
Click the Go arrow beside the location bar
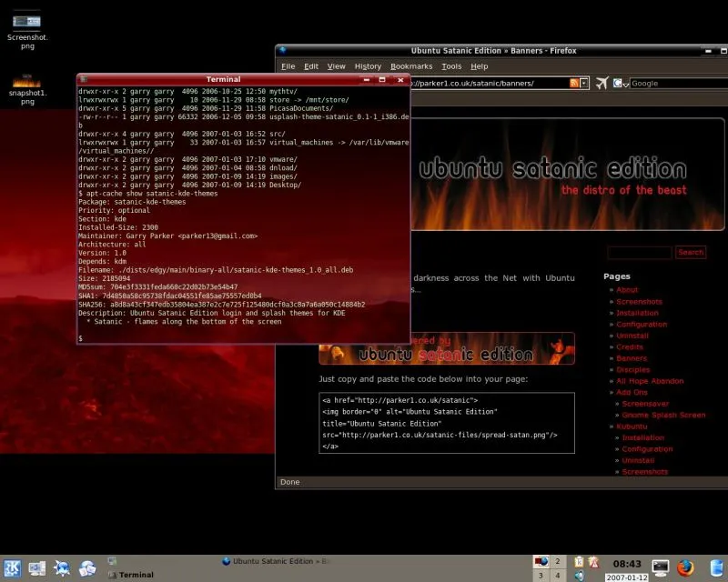coord(602,82)
